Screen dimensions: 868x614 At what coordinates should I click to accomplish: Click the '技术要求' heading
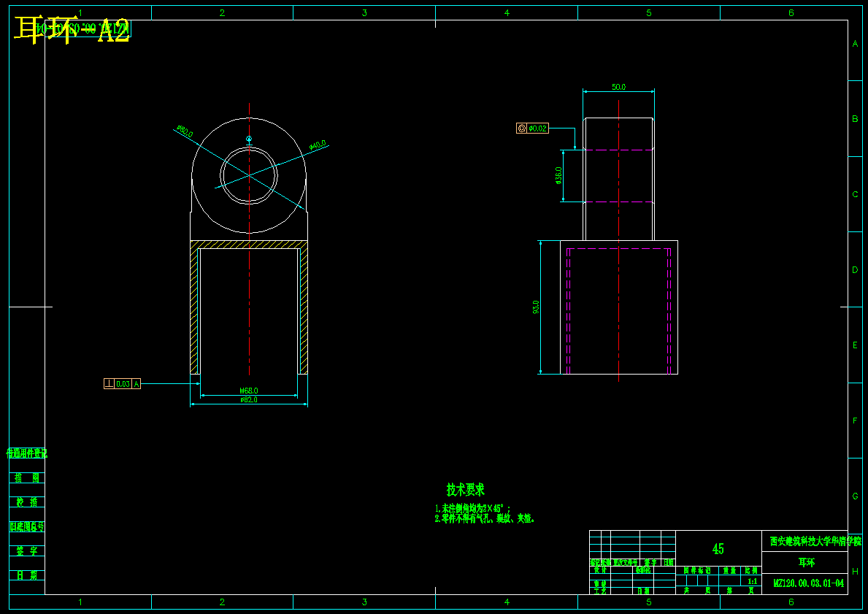pos(466,490)
